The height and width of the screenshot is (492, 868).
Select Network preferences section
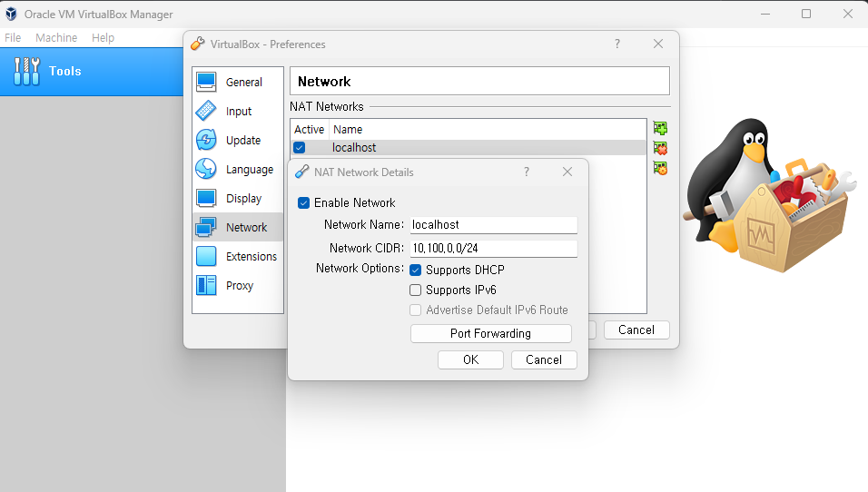tap(238, 228)
